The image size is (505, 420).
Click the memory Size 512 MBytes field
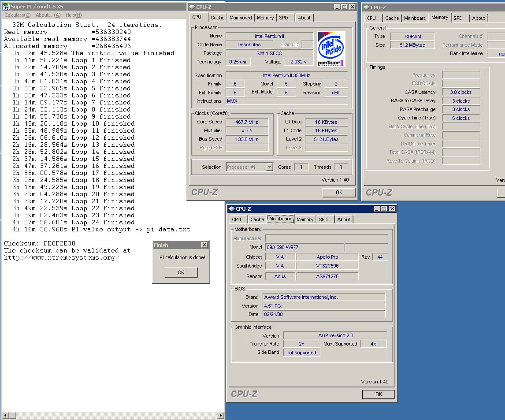point(412,45)
